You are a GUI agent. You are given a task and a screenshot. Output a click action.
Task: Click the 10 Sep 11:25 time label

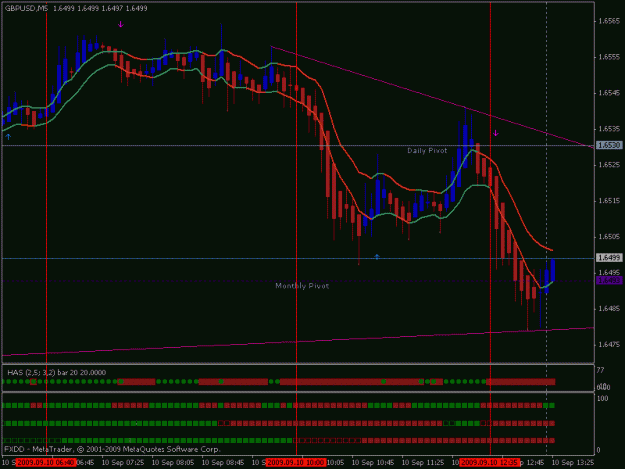pyautogui.click(x=423, y=463)
